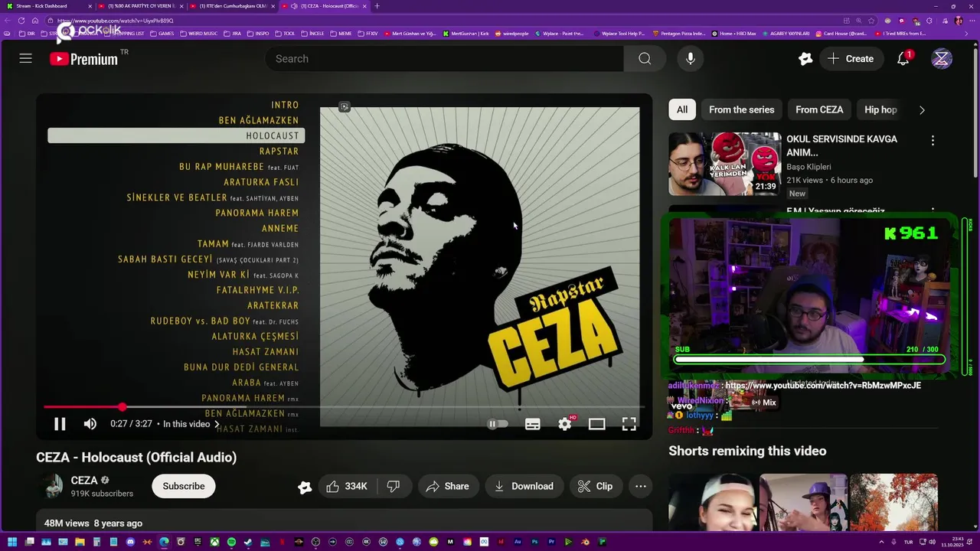Screen dimensions: 980x551
Task: Open options for OKUL SERVISINDE KAVGA video
Action: pyautogui.click(x=933, y=141)
